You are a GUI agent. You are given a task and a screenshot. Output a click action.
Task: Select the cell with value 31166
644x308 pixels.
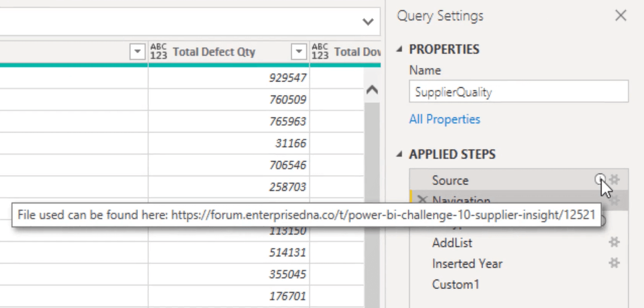tap(229, 144)
